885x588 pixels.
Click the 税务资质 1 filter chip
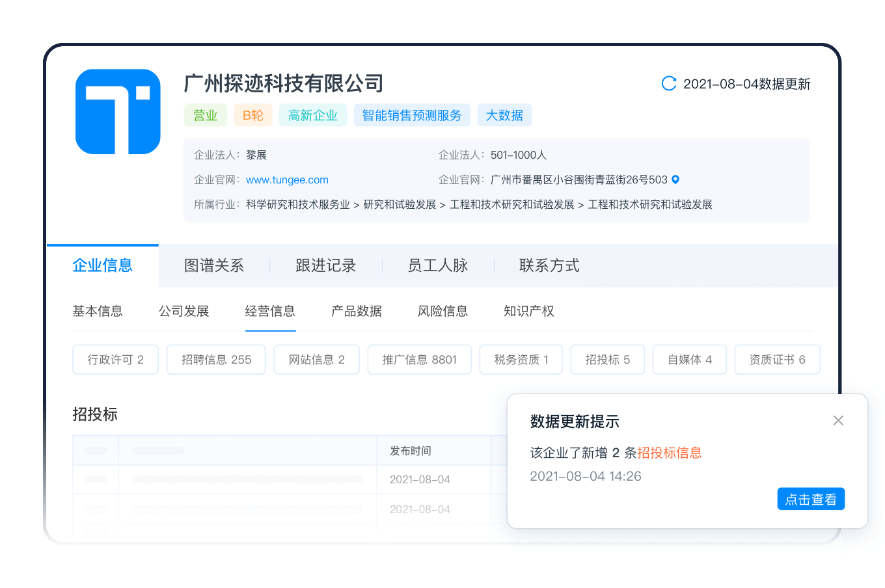coord(521,360)
